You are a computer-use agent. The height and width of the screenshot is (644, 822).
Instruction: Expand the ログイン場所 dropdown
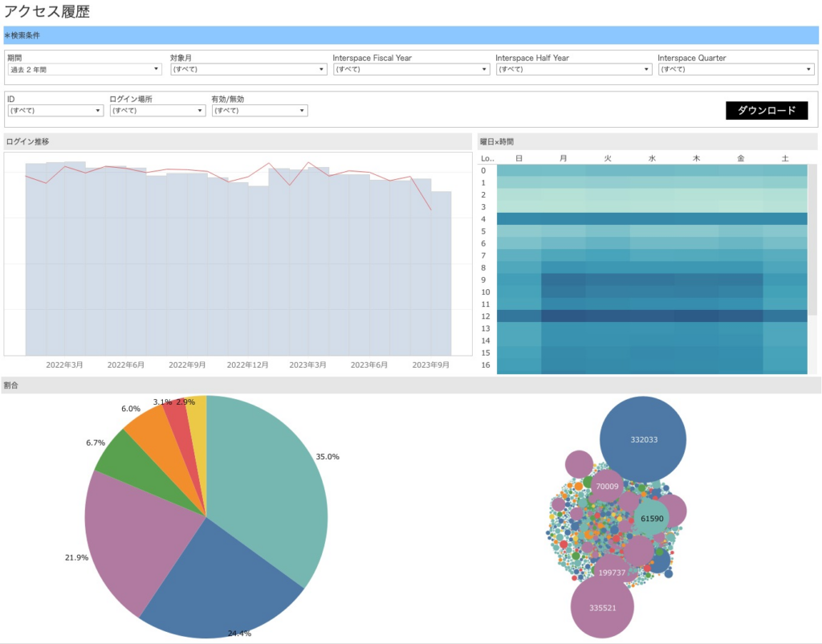157,111
